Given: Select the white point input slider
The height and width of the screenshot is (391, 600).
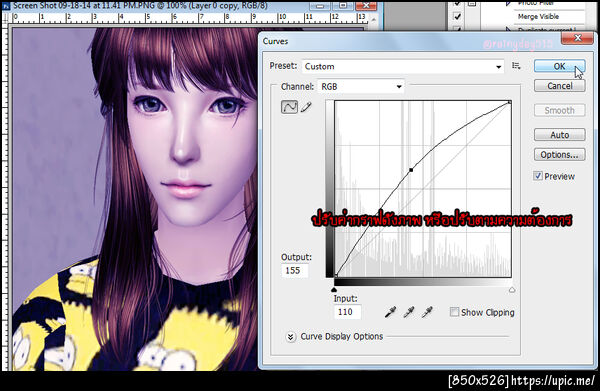Looking at the screenshot, I should pyautogui.click(x=512, y=290).
